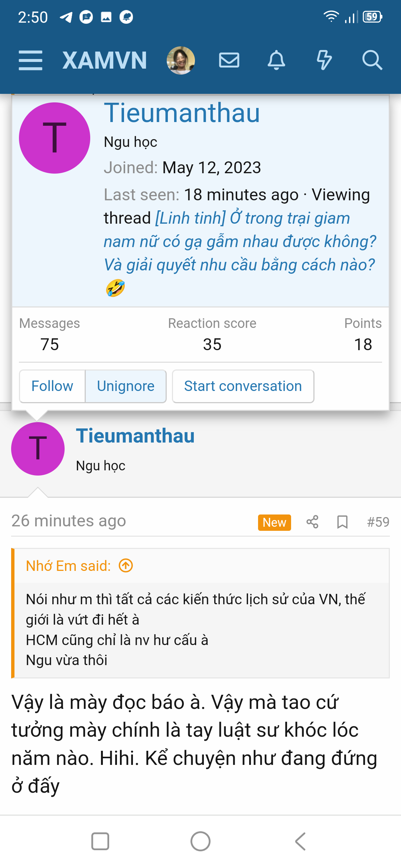Open the notifications bell
The image size is (401, 868).
click(276, 60)
